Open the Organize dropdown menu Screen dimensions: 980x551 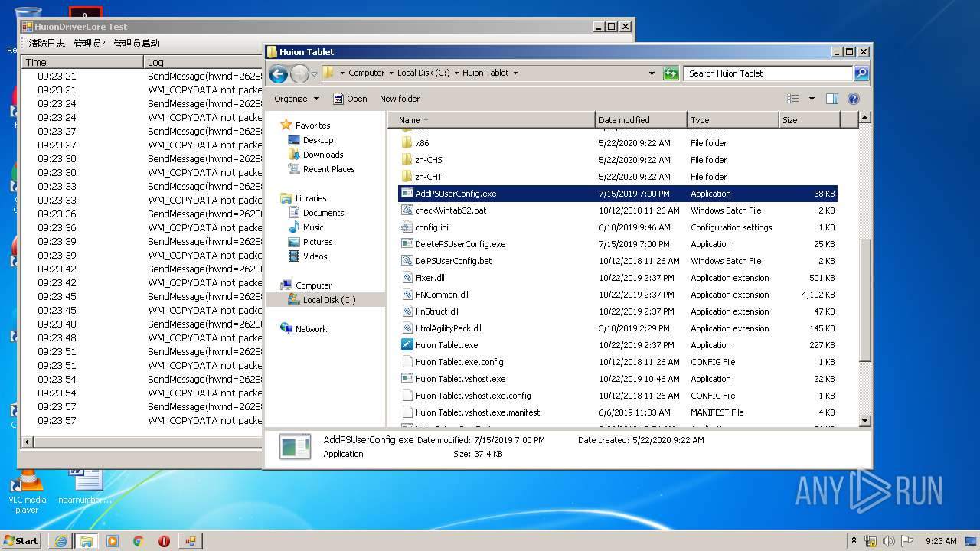296,99
